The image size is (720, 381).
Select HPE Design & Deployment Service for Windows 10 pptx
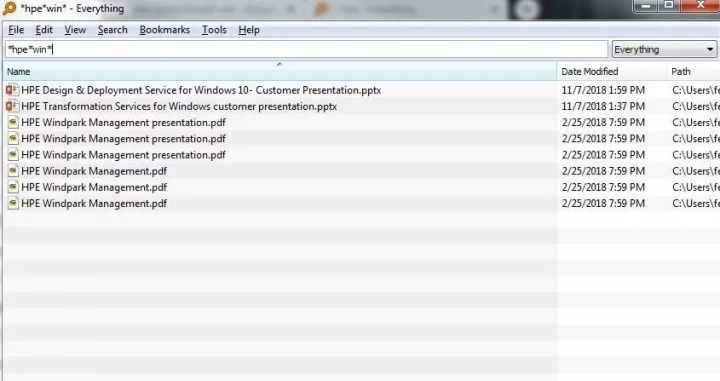coord(201,90)
